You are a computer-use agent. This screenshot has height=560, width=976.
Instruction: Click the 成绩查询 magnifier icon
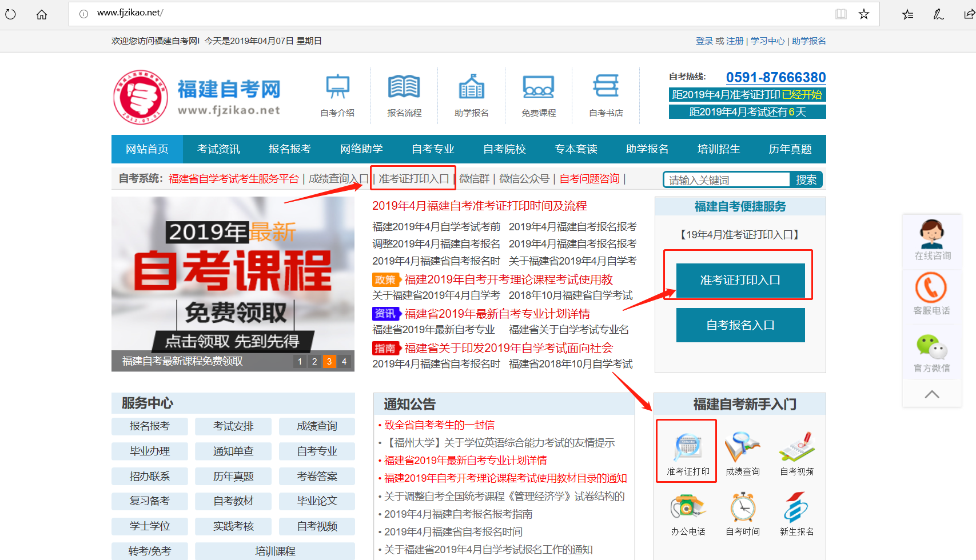pyautogui.click(x=742, y=449)
